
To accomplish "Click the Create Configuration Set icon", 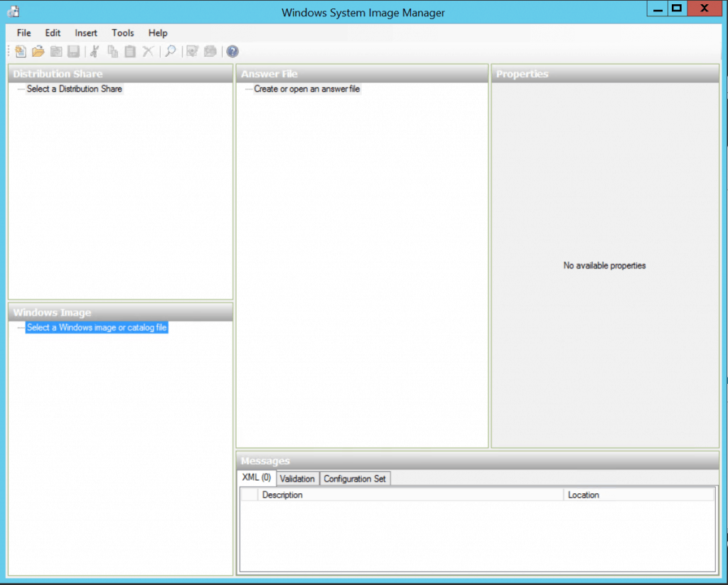I will (x=210, y=52).
